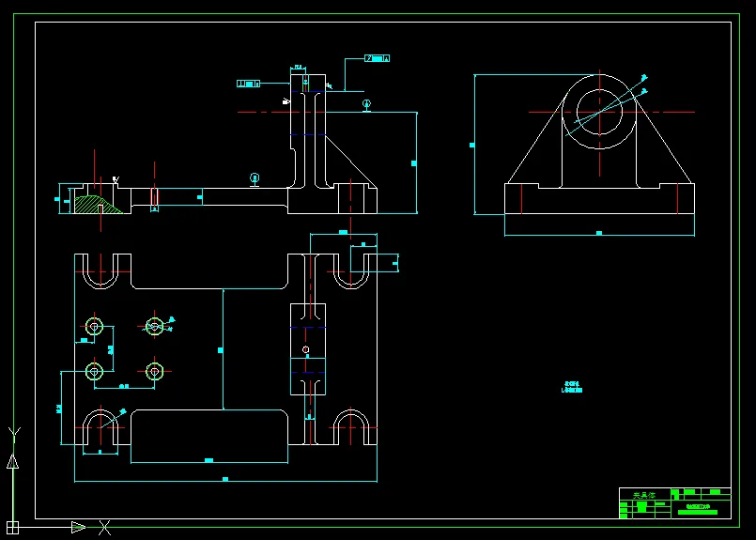Select the lower-left bolt hole in the plan view
This screenshot has height=540, width=756.
pyautogui.click(x=94, y=371)
